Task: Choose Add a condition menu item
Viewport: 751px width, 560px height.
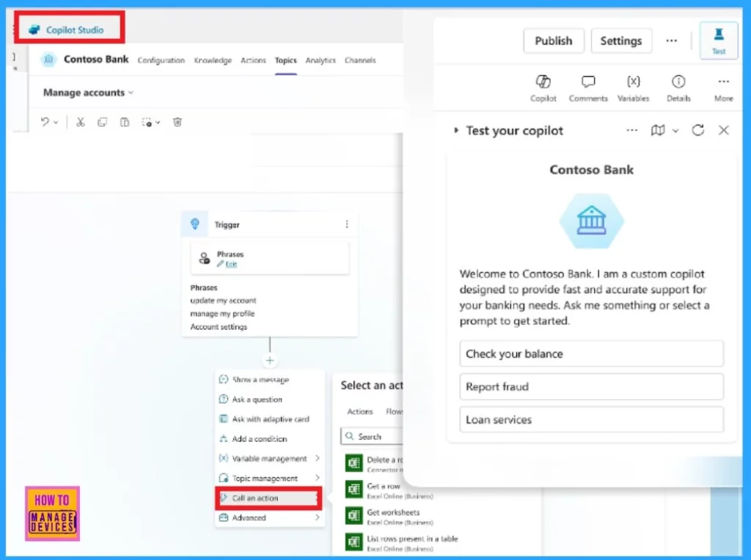Action: [270, 438]
